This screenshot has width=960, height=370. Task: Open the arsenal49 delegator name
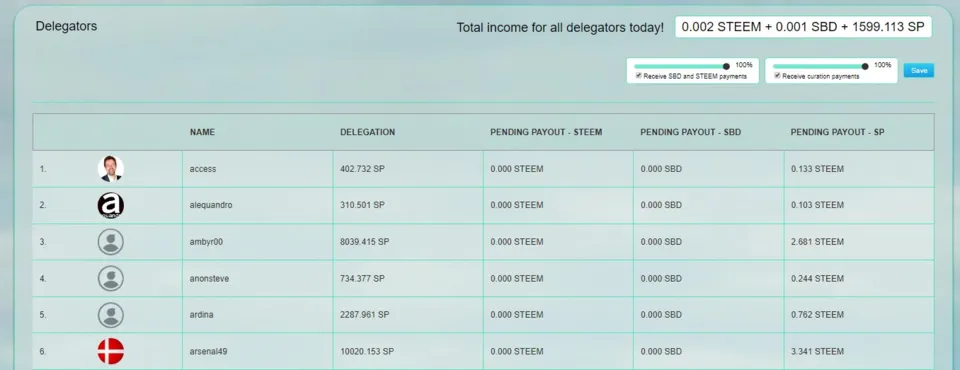[209, 352]
